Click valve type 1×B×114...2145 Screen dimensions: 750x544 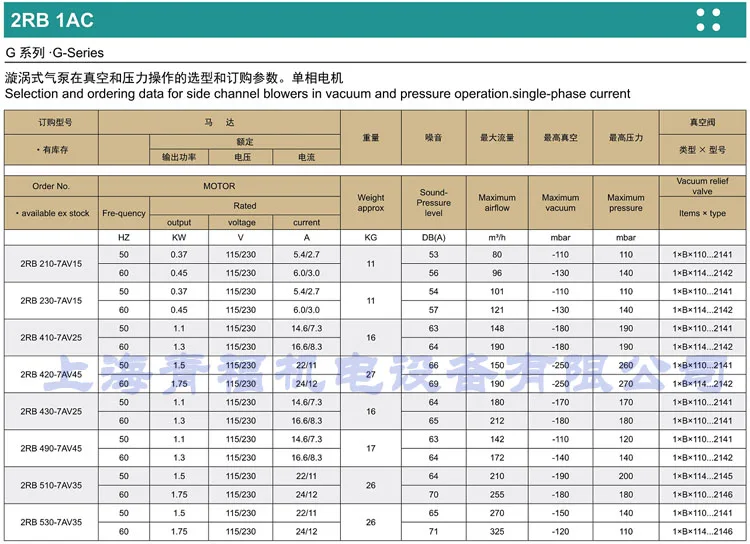tap(702, 476)
